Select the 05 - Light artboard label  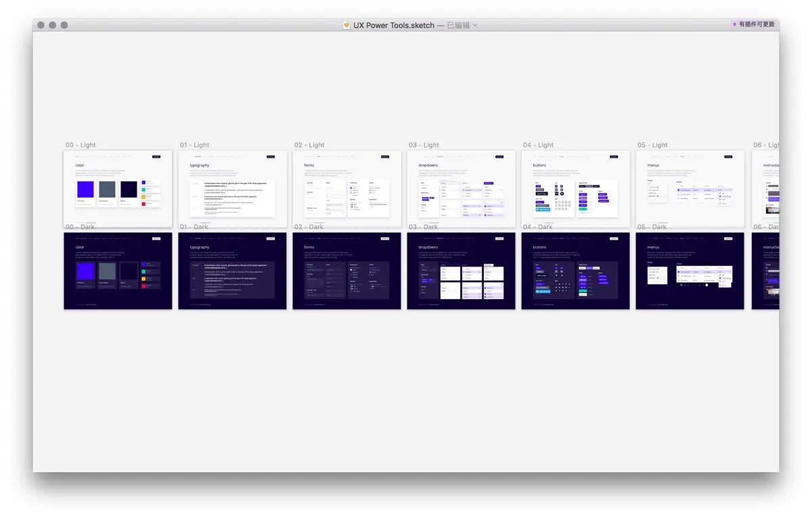point(652,145)
